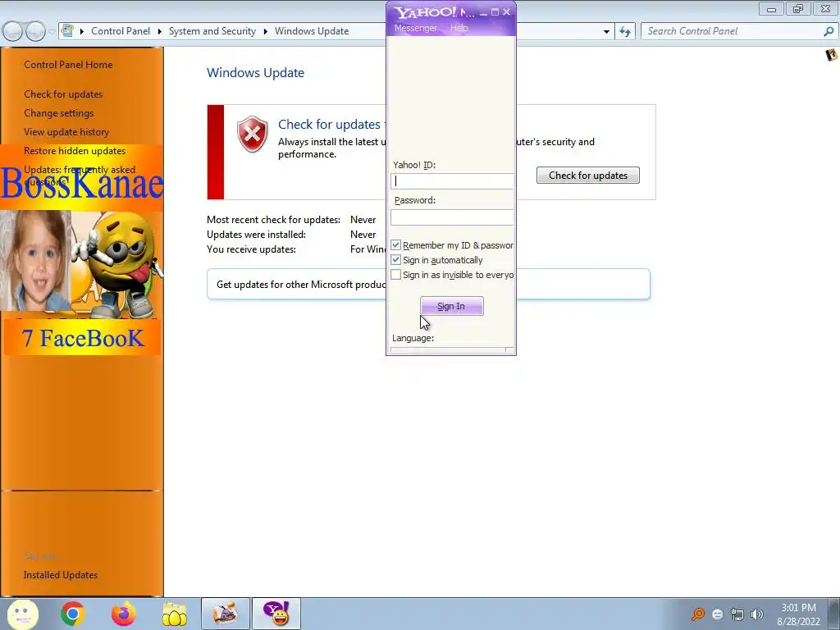Open the volume speaker tray icon
840x630 pixels.
point(757,614)
